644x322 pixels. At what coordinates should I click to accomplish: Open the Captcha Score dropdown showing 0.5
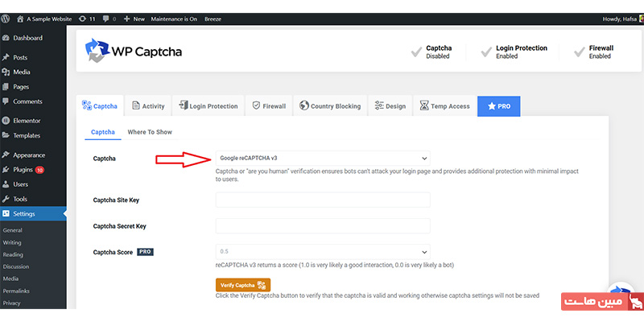(323, 251)
